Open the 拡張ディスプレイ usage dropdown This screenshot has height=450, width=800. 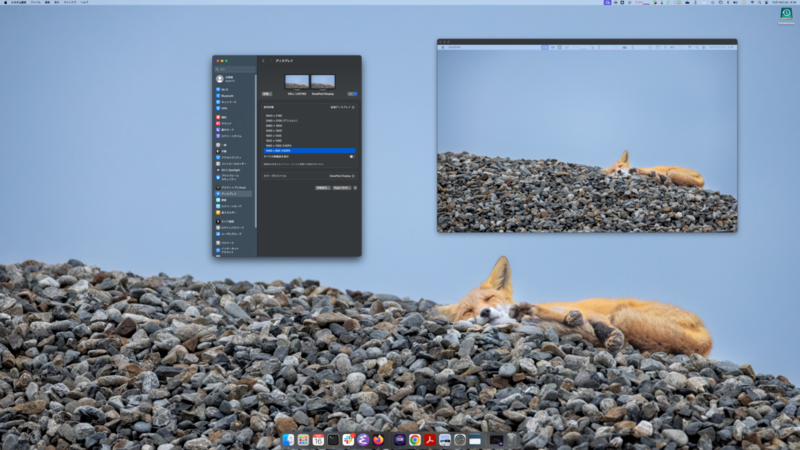342,107
